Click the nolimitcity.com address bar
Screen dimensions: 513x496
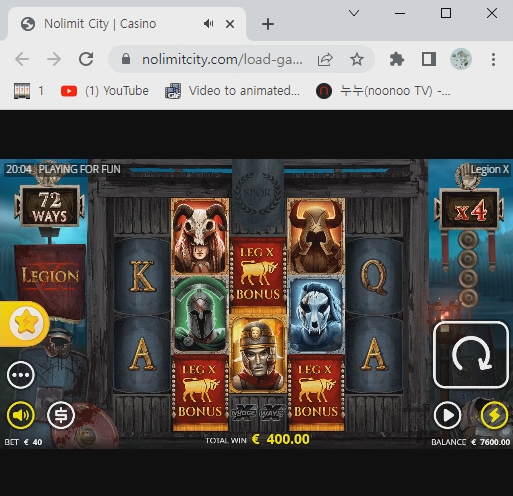coord(222,59)
